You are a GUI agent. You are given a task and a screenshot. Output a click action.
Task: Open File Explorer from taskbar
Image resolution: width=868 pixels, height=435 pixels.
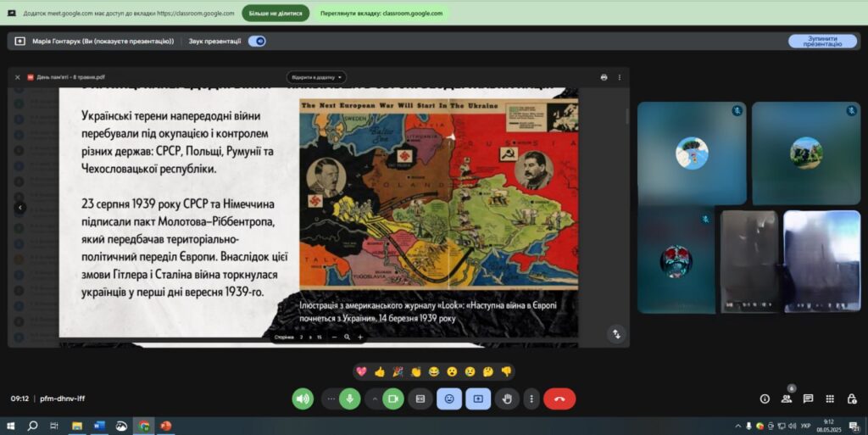pos(77,426)
